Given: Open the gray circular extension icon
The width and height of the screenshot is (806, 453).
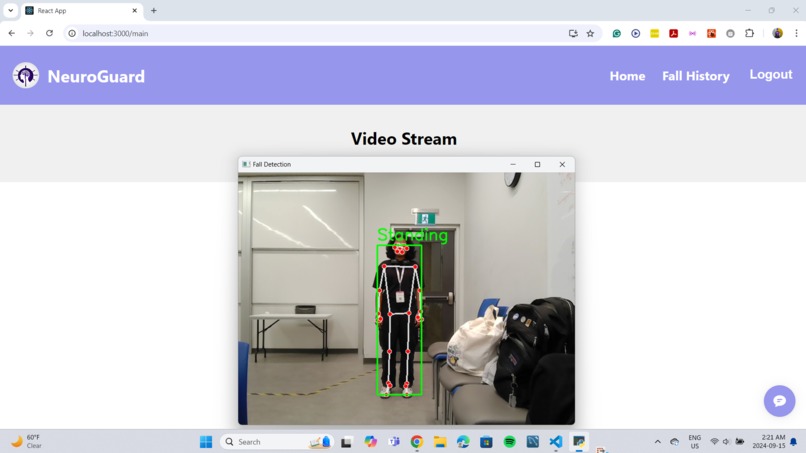Looking at the screenshot, I should (x=730, y=33).
